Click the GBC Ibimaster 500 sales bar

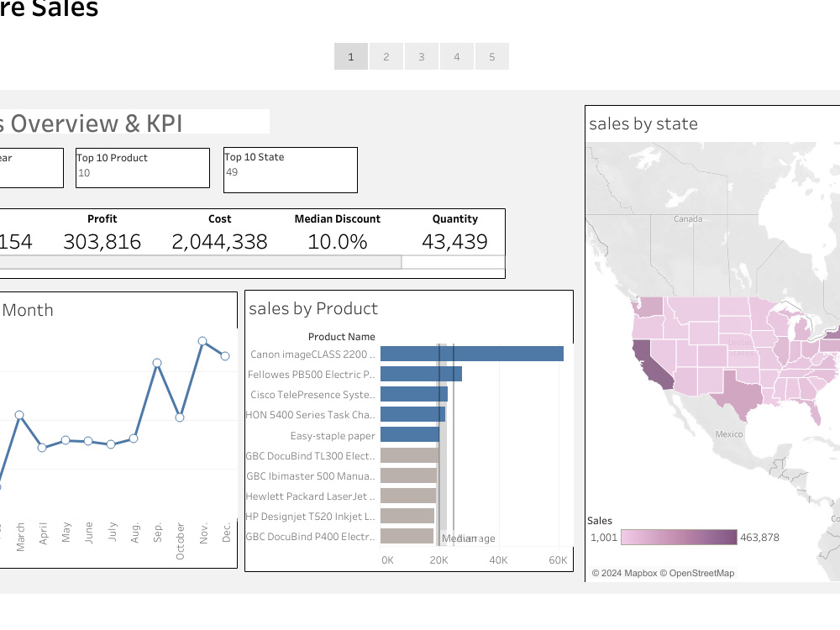click(x=409, y=475)
